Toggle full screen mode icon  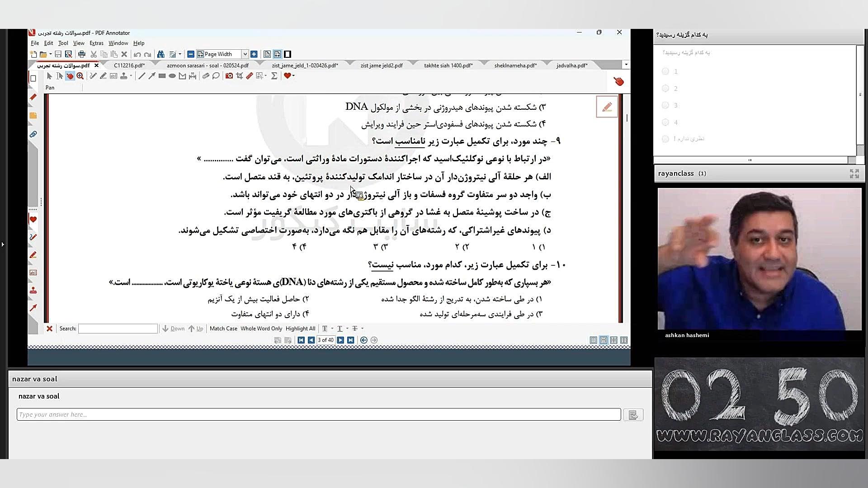[288, 54]
